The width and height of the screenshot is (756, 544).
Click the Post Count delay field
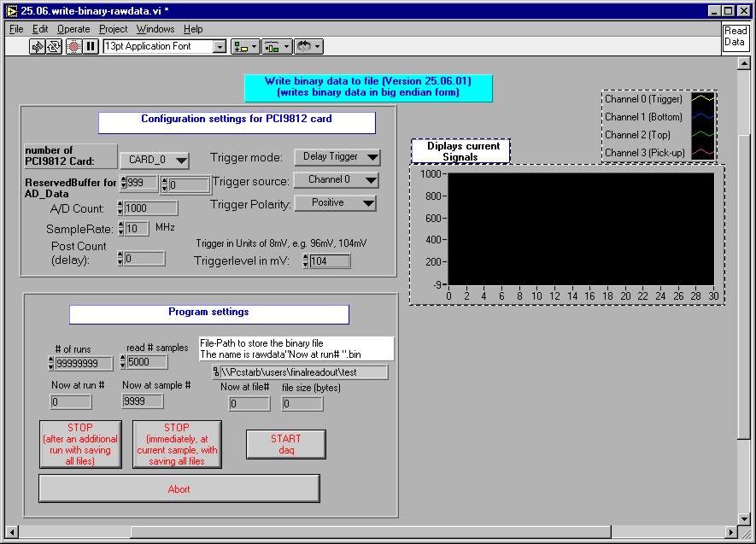click(144, 258)
